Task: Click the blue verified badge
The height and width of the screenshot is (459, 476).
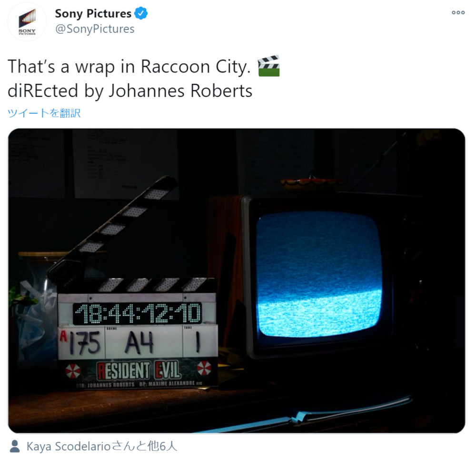Action: pos(141,14)
